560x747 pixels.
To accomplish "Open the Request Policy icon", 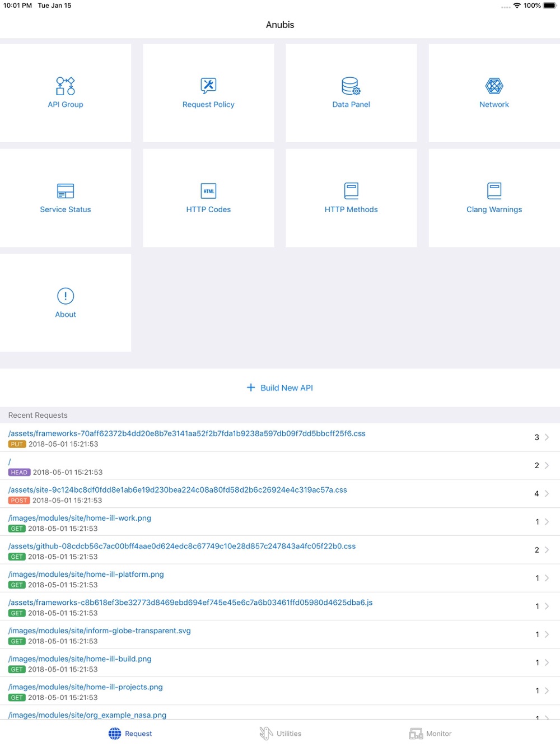I will click(208, 85).
